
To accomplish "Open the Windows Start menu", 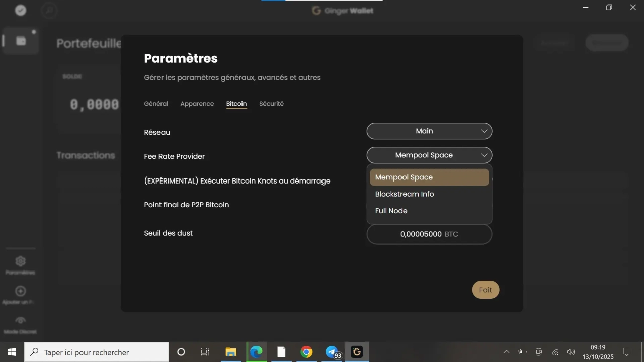I will [12, 352].
